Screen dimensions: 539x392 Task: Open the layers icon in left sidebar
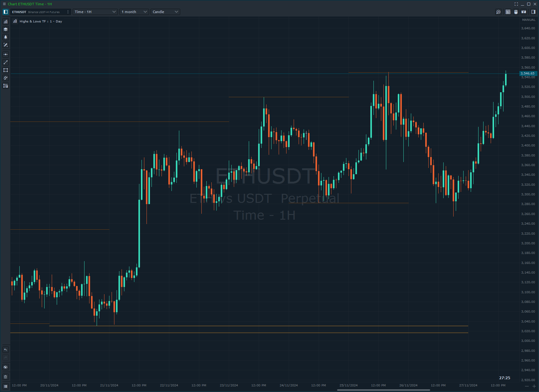click(x=6, y=29)
